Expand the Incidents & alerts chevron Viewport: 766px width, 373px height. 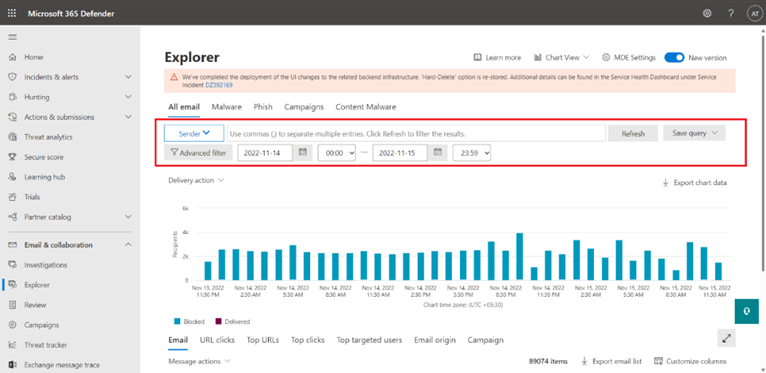click(128, 77)
